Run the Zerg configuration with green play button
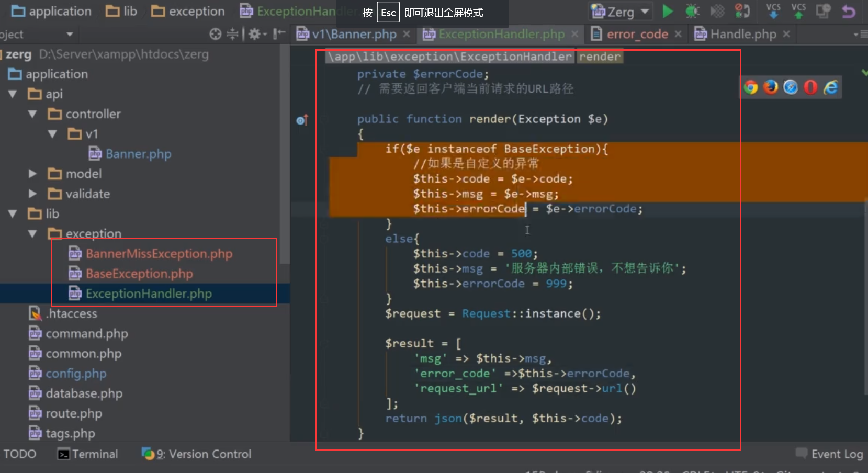This screenshot has height=473, width=868. pyautogui.click(x=668, y=11)
